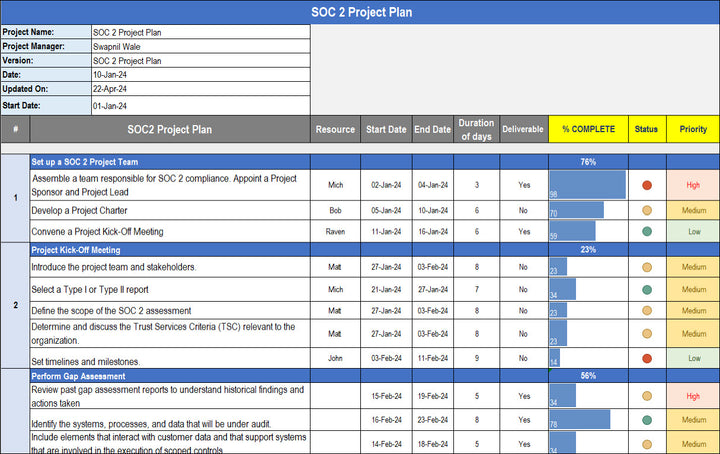720x454 pixels.
Task: Click the yellow Priority column header
Action: pos(693,129)
